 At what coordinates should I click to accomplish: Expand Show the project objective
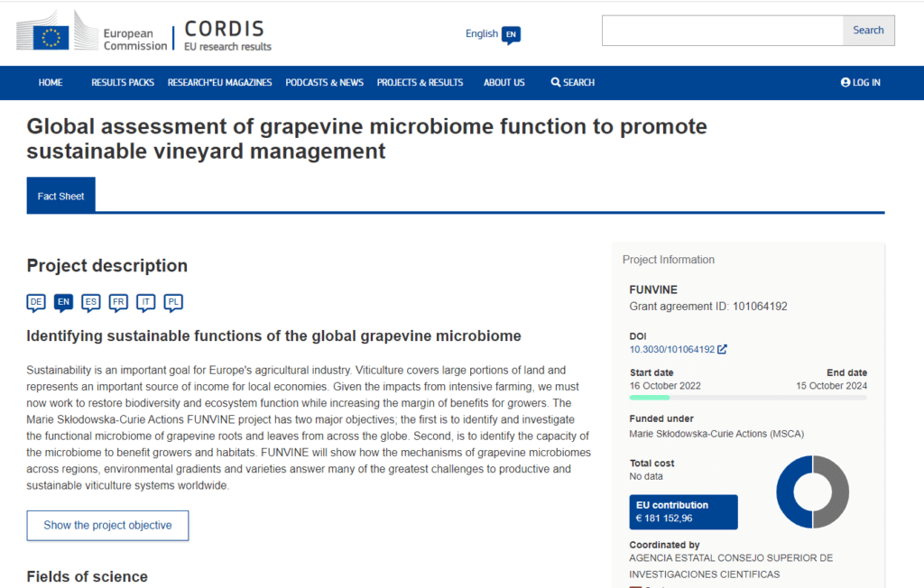coord(108,526)
